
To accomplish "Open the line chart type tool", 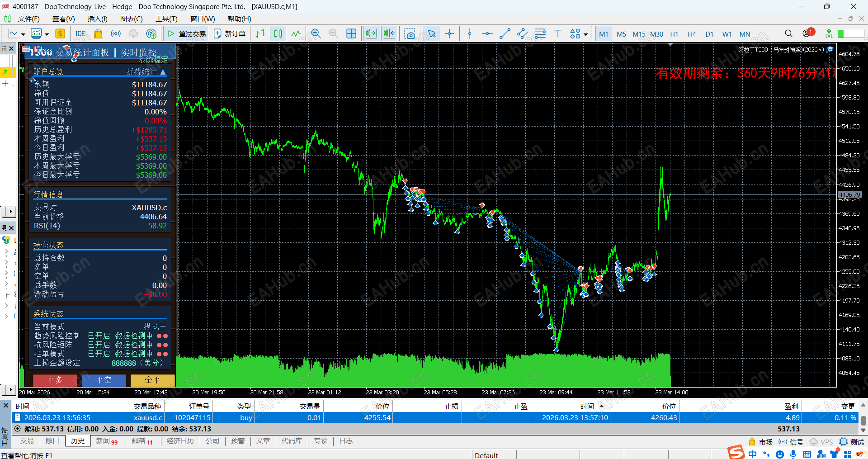I will [x=13, y=33].
